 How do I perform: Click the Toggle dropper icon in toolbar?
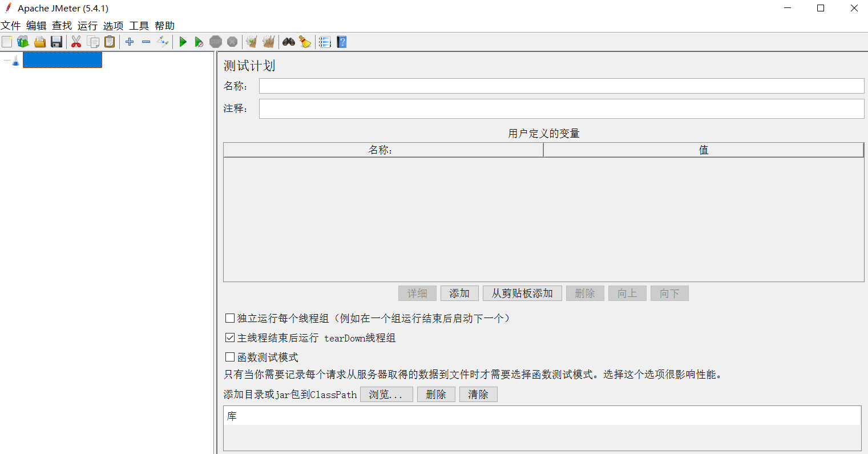pyautogui.click(x=163, y=42)
